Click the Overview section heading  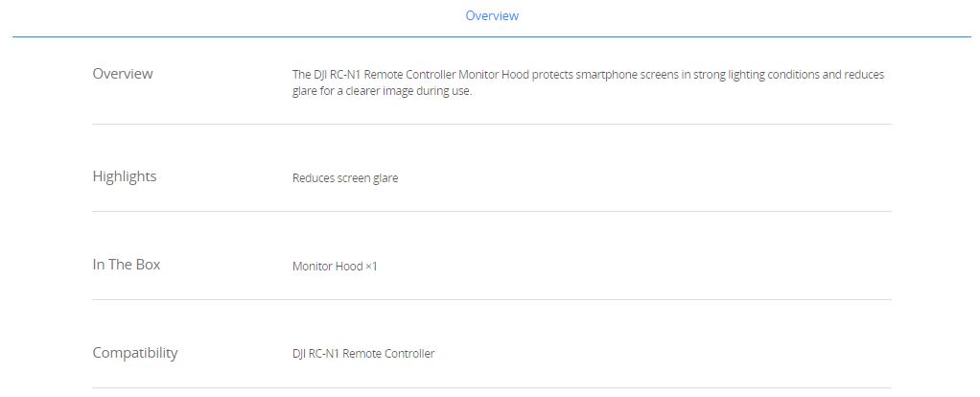click(123, 74)
